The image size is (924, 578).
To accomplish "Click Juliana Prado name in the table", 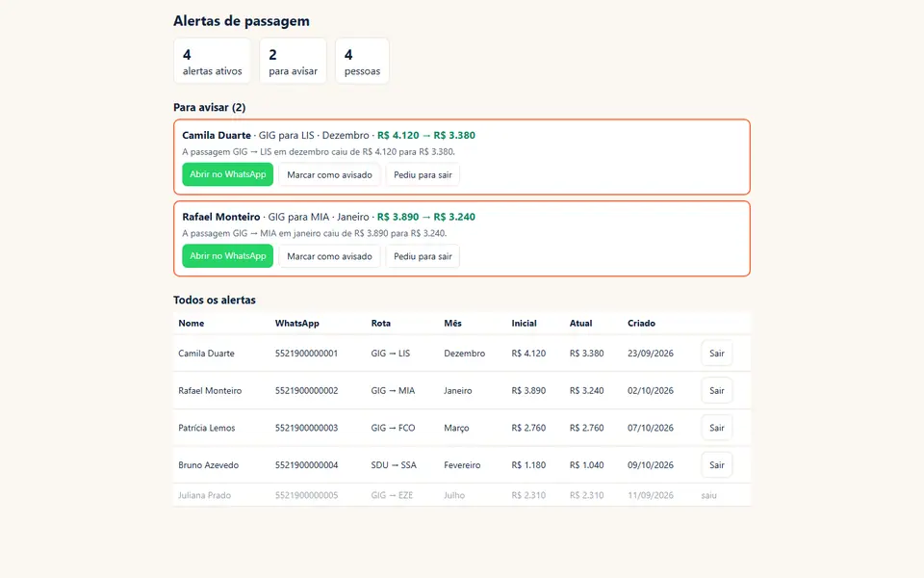I will 204,495.
